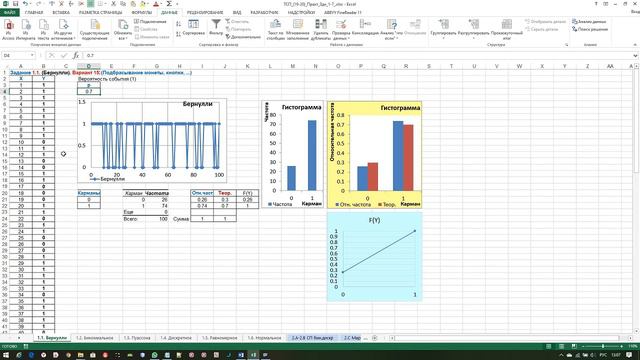The width and height of the screenshot is (640, 360).
Task: Select sheet tab 1.2 Биномиальное
Action: point(94,338)
